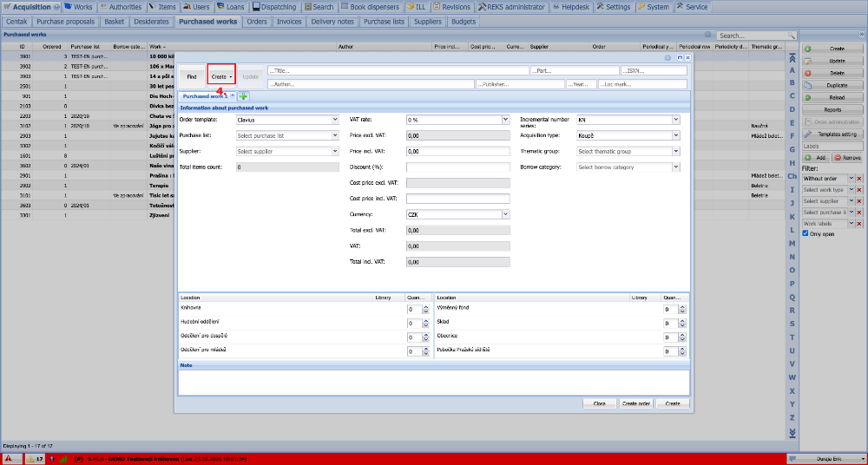Viewport: 868px width, 465px height.
Task: Open the Dispatching main menu tab
Action: point(274,7)
